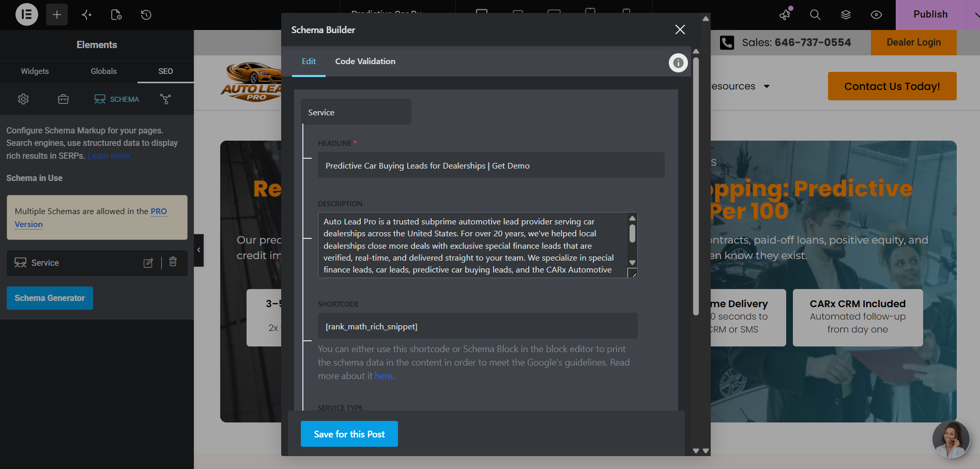The width and height of the screenshot is (980, 469).
Task: Edit the Service schema pencil icon
Action: [148, 263]
